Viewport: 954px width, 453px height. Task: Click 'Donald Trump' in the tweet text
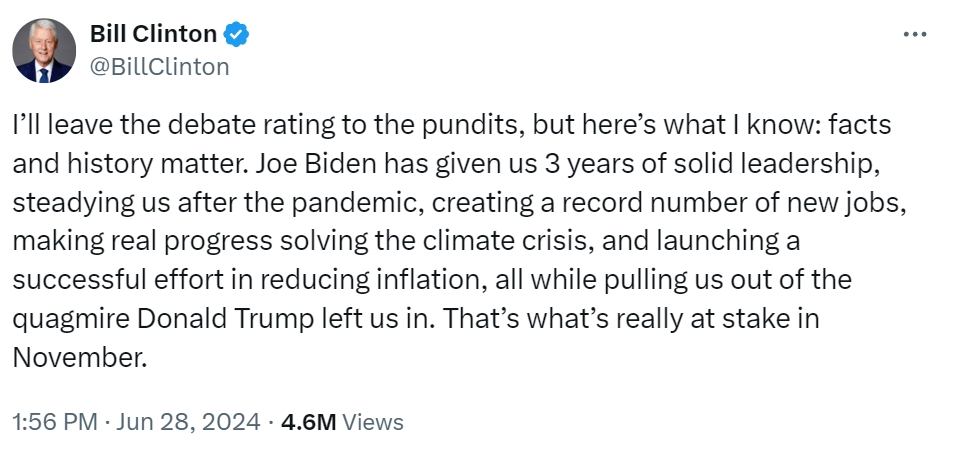pos(225,319)
